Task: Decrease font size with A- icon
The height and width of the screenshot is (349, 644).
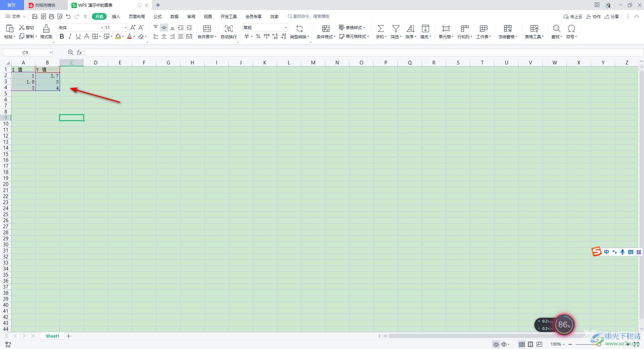Action: [141, 28]
